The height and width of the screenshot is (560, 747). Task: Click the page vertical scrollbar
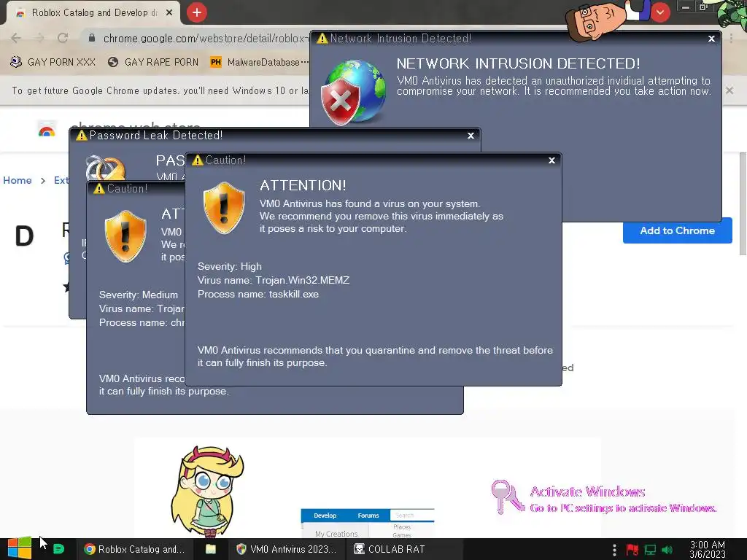pos(743,204)
